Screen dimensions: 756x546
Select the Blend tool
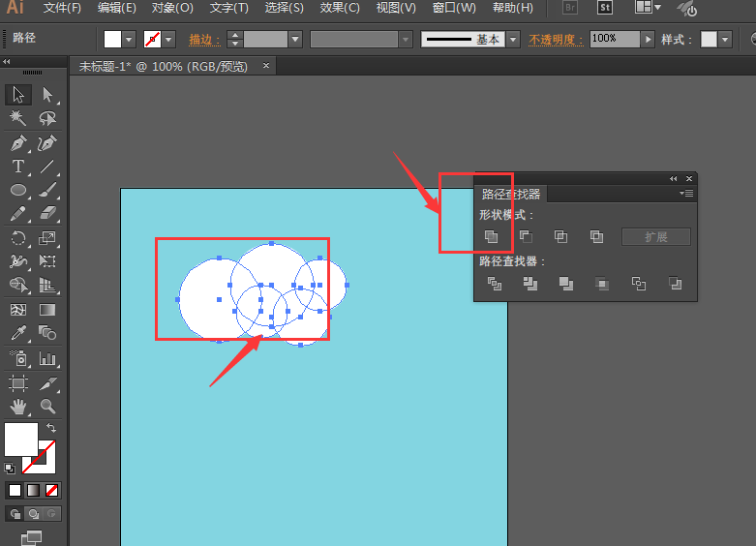[47, 333]
